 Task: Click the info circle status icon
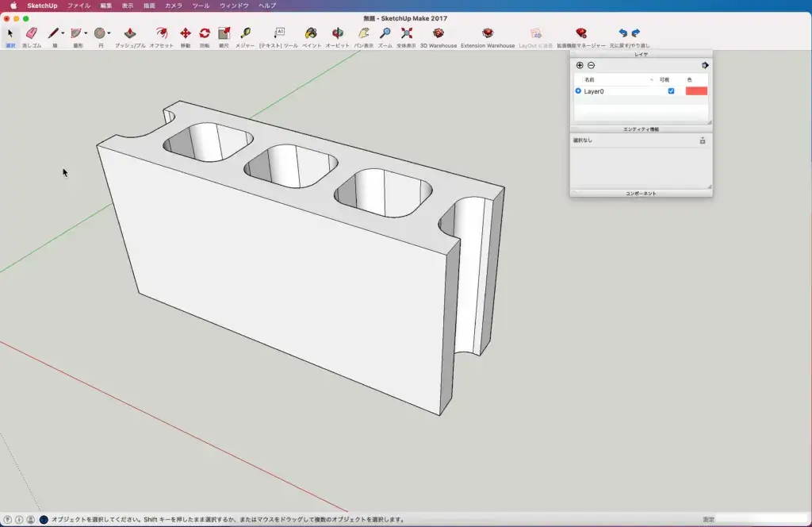19,519
